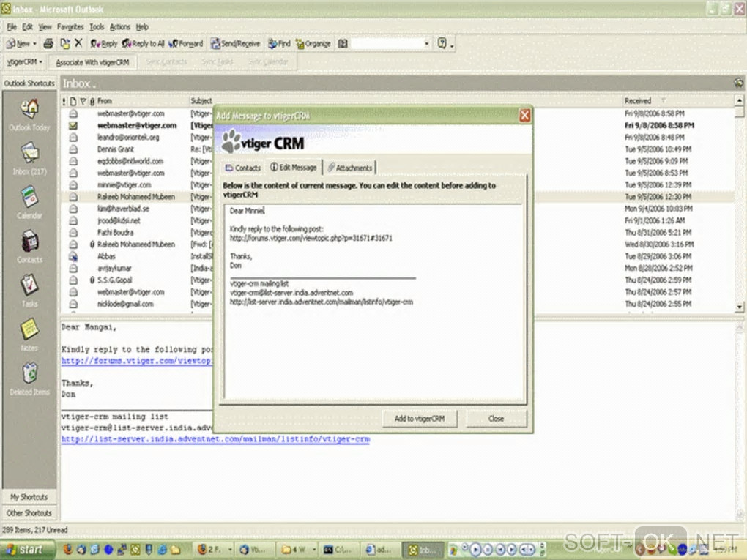Switch to the Edit Message tab
The image size is (747, 560).
click(x=294, y=167)
